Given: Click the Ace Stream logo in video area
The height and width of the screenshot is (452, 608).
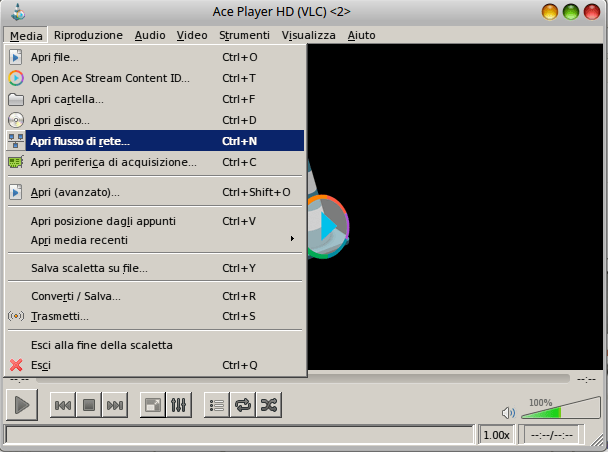Looking at the screenshot, I should pos(328,227).
